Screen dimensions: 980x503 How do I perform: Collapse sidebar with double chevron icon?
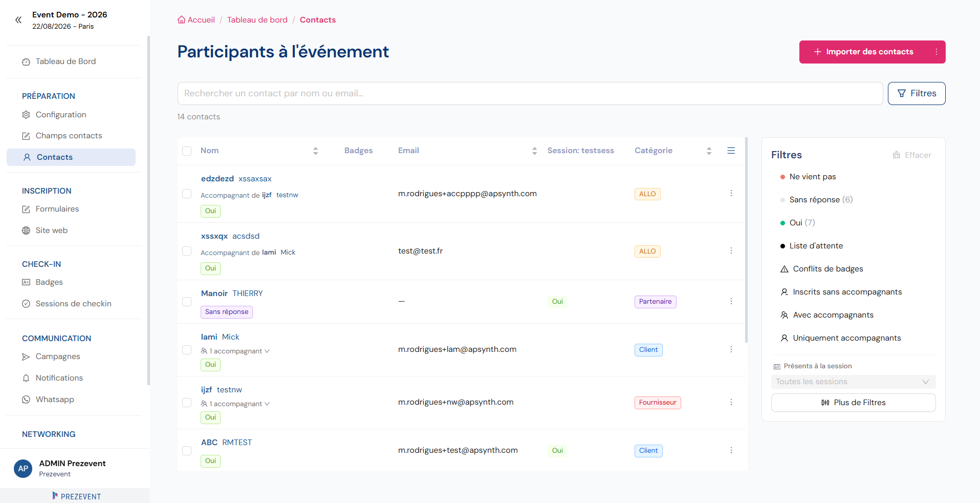pyautogui.click(x=18, y=20)
